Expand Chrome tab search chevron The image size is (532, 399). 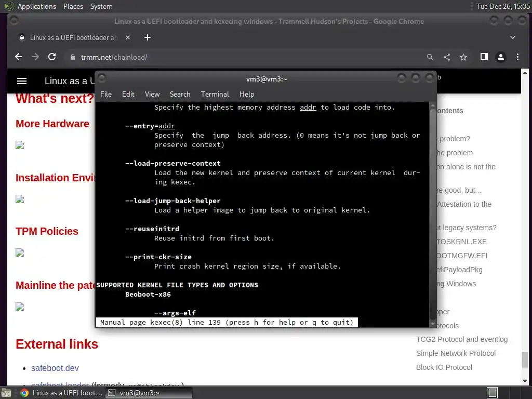coord(512,37)
